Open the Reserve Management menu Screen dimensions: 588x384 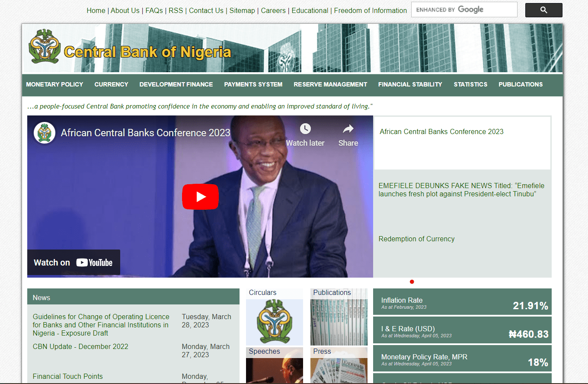click(x=330, y=84)
